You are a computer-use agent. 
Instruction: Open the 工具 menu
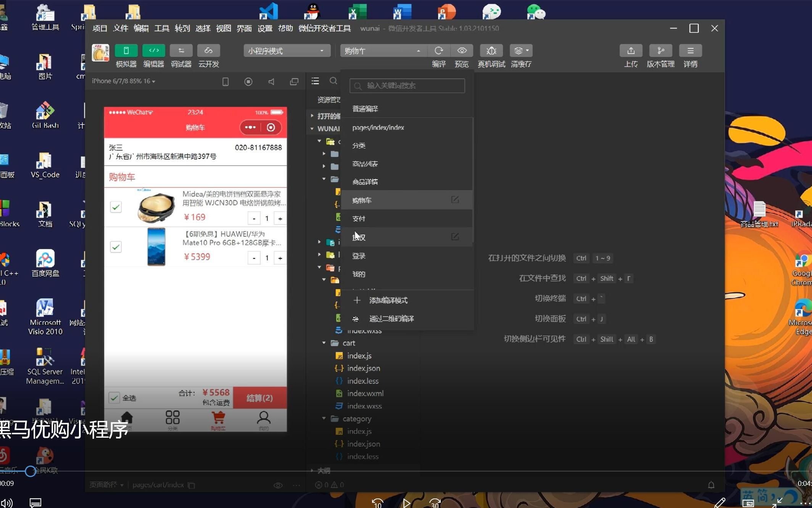161,28
